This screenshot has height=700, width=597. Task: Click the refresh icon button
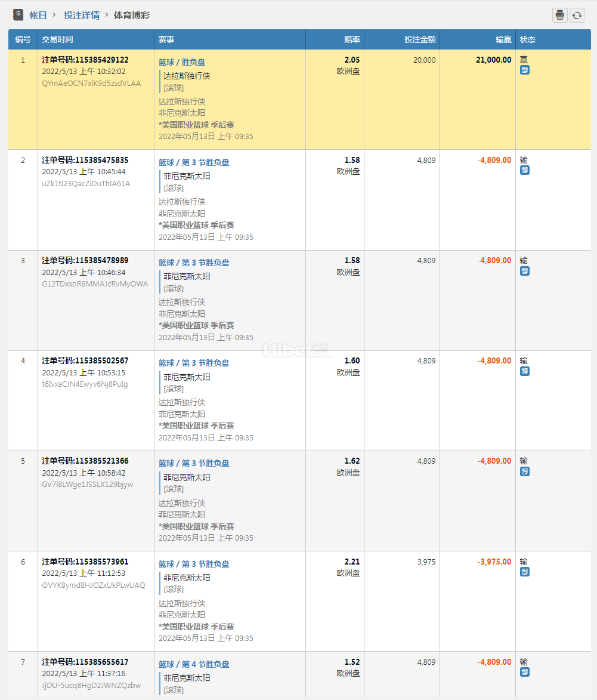coord(577,16)
